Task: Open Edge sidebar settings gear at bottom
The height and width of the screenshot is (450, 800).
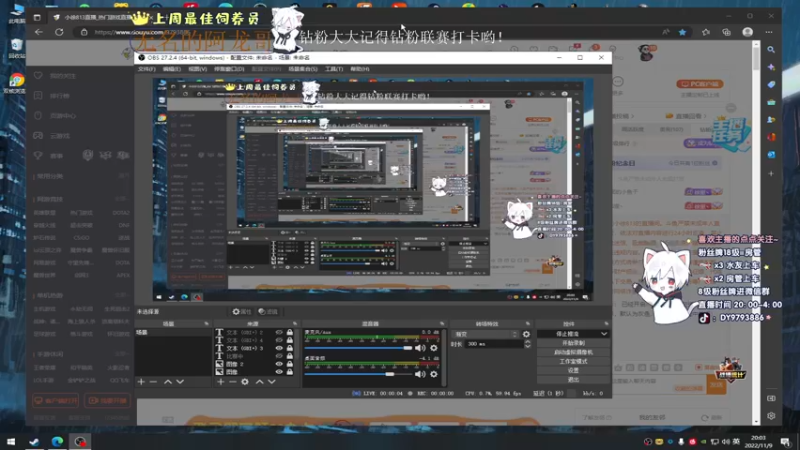Action: point(771,416)
